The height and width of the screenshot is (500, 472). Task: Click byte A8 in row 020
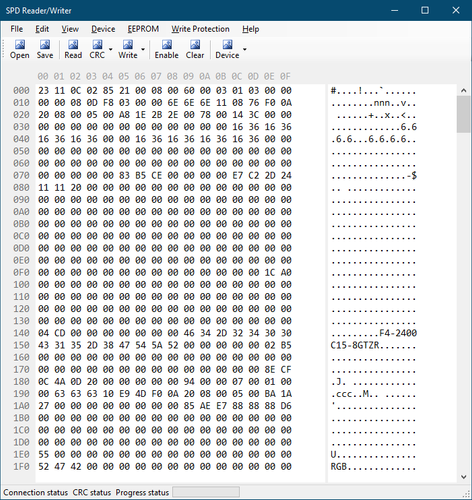124,115
